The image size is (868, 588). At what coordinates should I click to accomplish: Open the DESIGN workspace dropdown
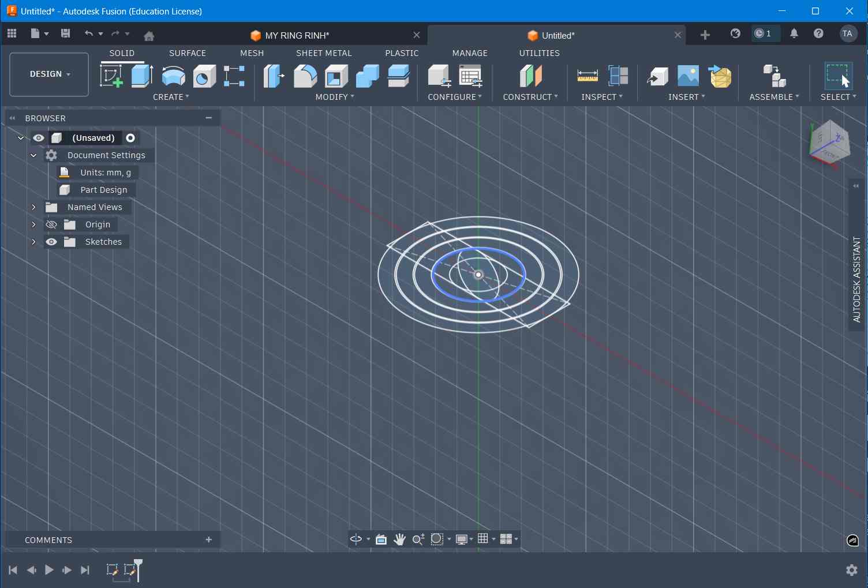[x=49, y=74]
